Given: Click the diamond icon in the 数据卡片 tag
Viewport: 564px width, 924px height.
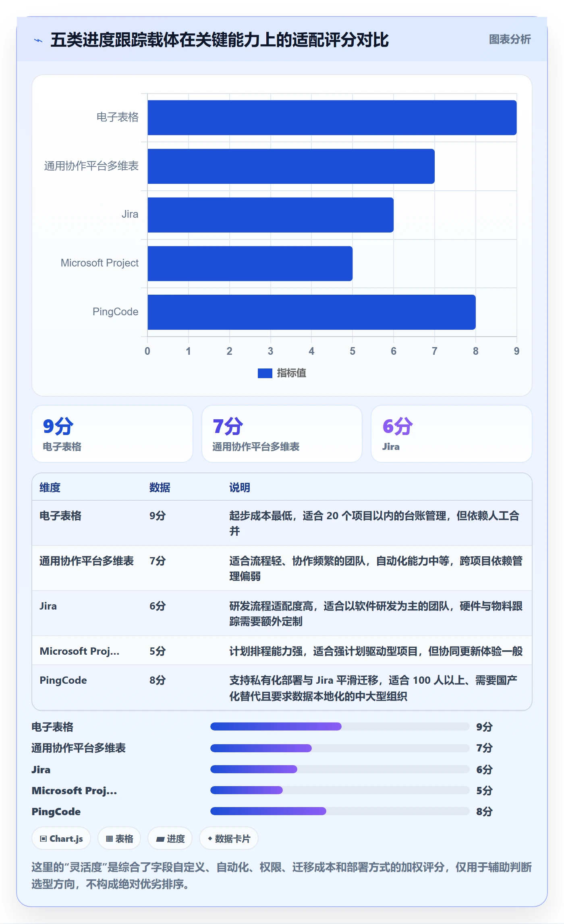Looking at the screenshot, I should (210, 839).
